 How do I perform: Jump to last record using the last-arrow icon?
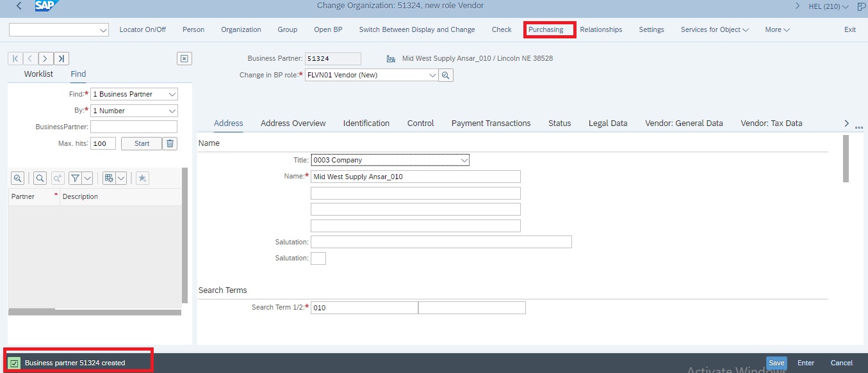point(61,58)
